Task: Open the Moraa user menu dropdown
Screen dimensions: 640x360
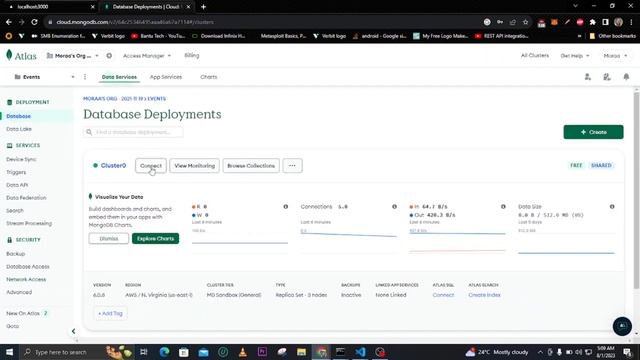Action: click(615, 56)
